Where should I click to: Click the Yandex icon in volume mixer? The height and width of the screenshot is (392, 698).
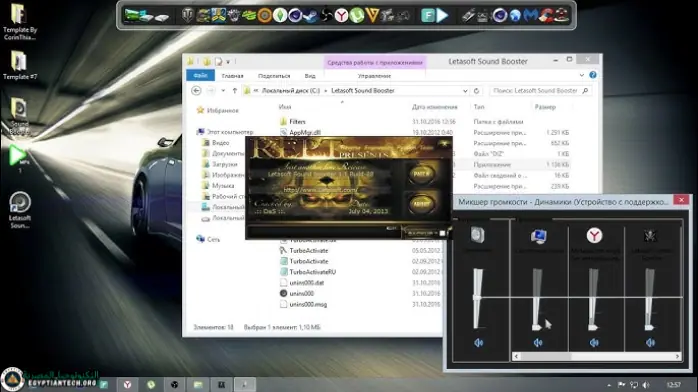click(x=594, y=235)
